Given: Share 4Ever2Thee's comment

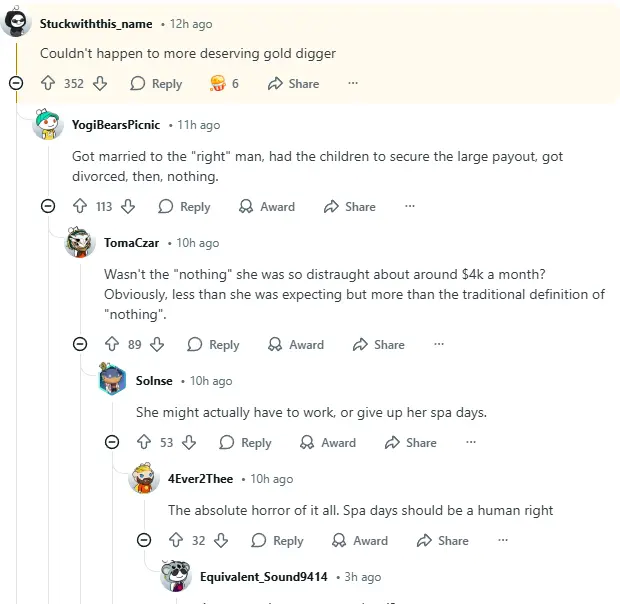Looking at the screenshot, I should [442, 541].
